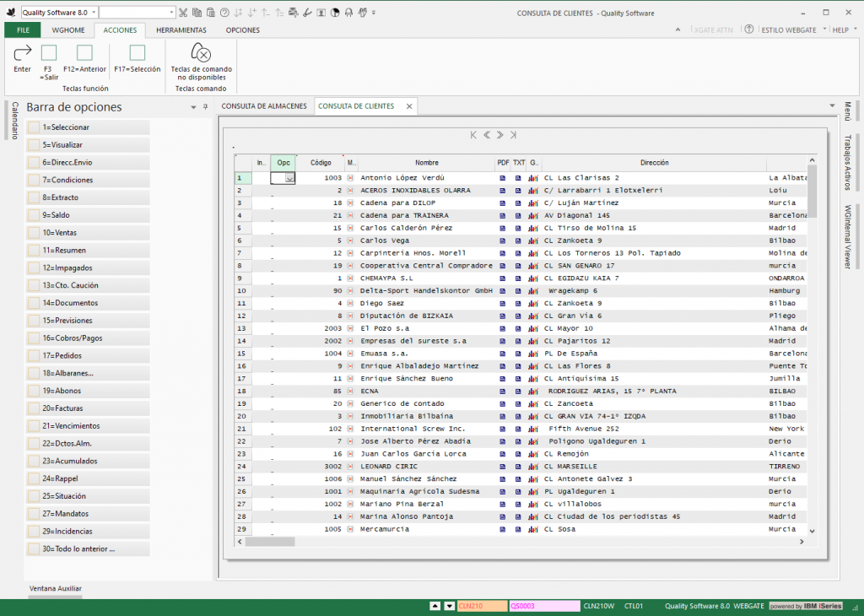
Task: Click the 30=Todo lo anterior option
Action: click(x=88, y=548)
